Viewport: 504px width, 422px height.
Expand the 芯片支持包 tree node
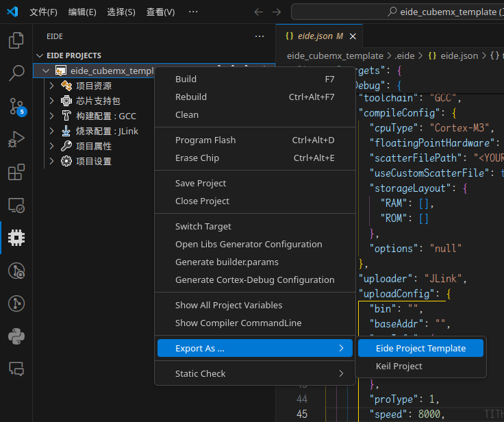click(52, 101)
